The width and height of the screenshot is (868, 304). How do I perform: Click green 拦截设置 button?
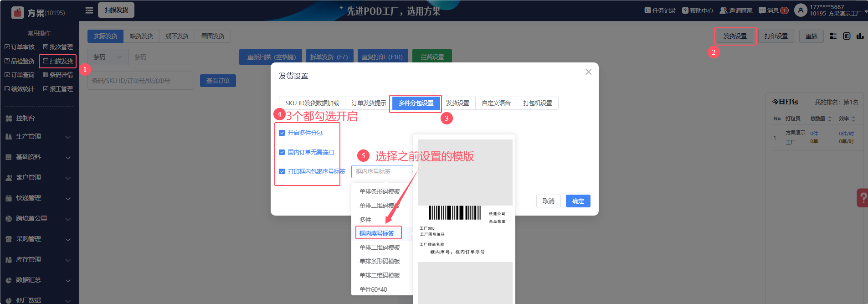pyautogui.click(x=432, y=57)
